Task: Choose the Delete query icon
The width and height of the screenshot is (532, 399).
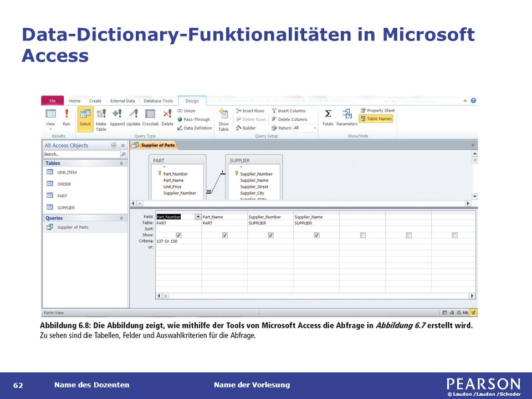Action: pyautogui.click(x=167, y=113)
